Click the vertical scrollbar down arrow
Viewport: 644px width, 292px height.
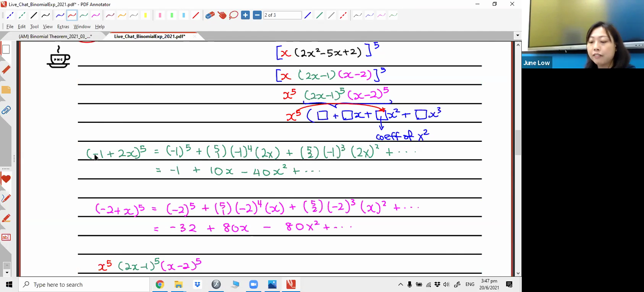(518, 273)
